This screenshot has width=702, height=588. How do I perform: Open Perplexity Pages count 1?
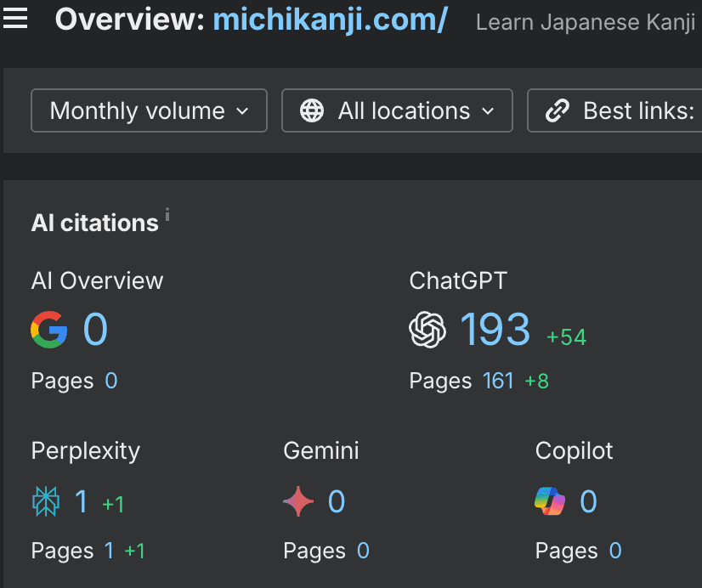point(109,551)
